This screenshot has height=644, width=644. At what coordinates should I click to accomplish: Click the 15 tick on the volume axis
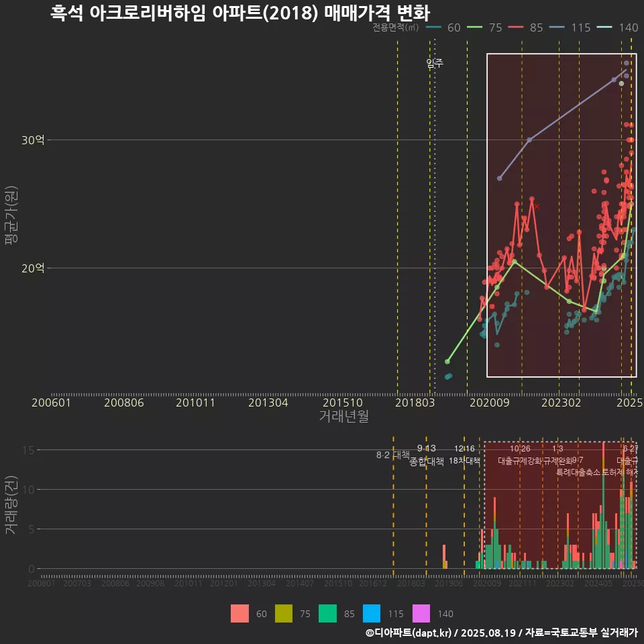(x=29, y=450)
